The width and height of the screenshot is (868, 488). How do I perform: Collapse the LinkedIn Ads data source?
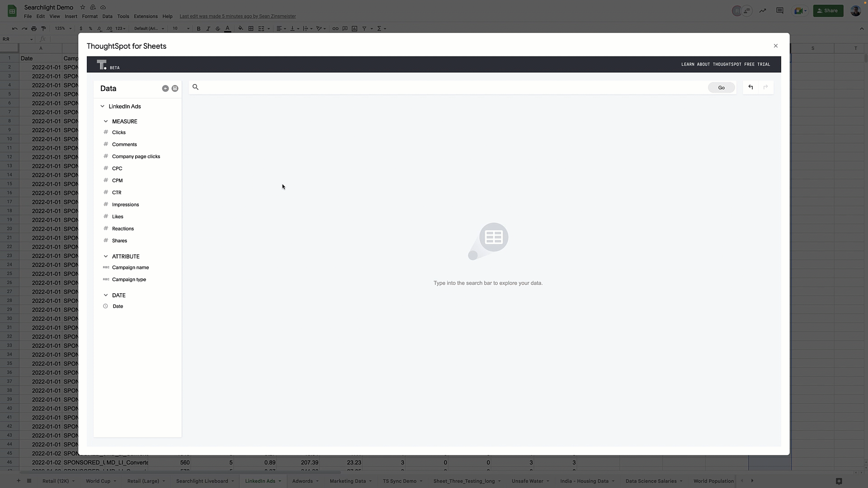tap(103, 106)
